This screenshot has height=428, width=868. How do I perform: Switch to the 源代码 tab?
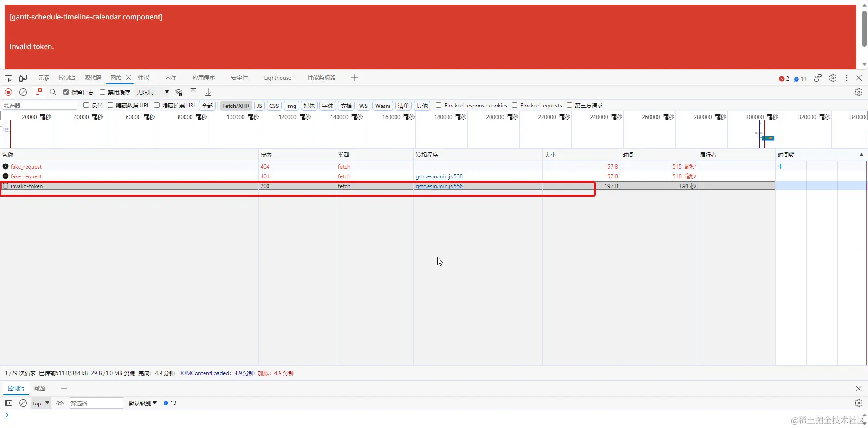pos(93,78)
